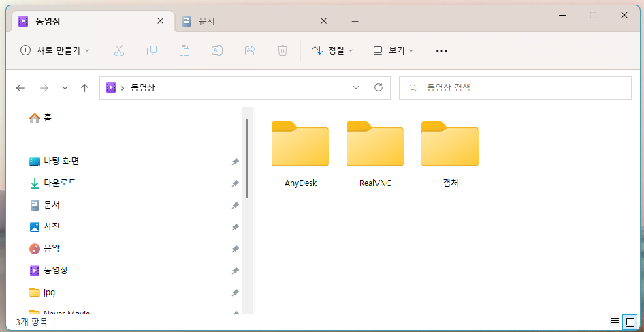
Task: Open the jpg folder in sidebar
Action: [42, 292]
